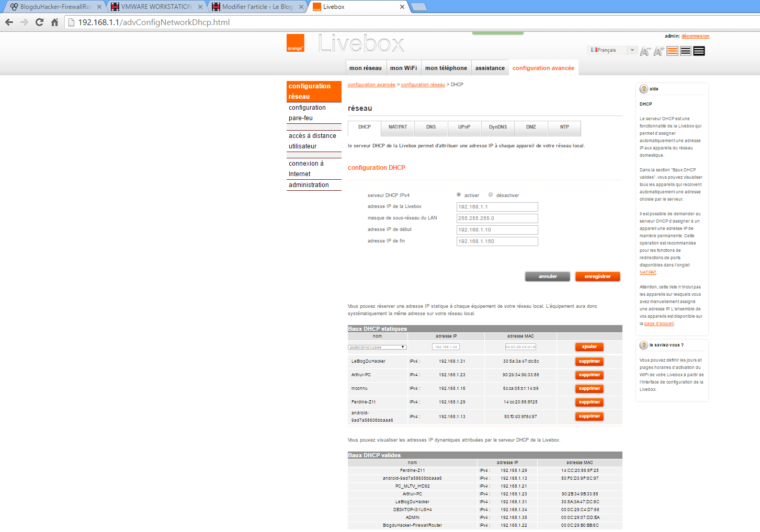Close the Modifier l'article tab
Screen dimensions: 760x532
coord(301,7)
